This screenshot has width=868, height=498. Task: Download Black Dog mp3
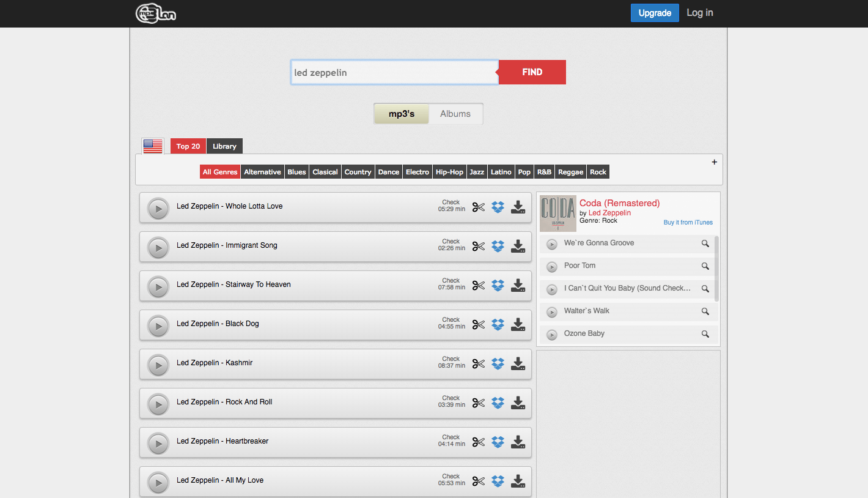click(518, 325)
